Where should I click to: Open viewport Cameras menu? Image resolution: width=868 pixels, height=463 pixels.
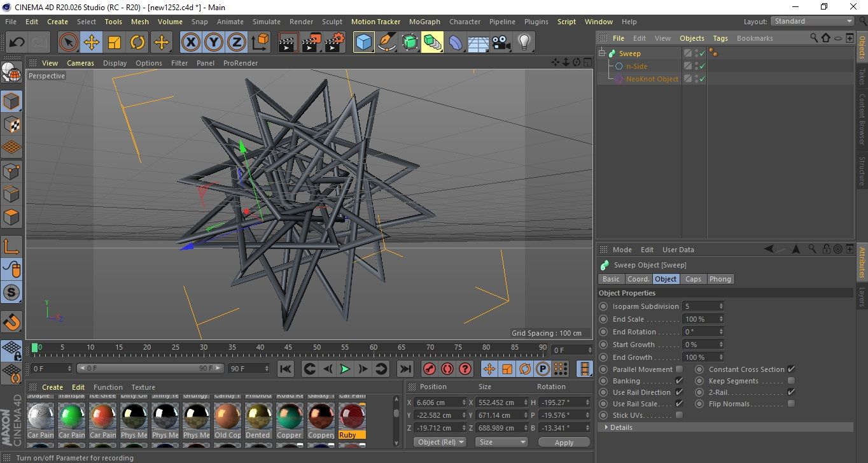pos(80,63)
